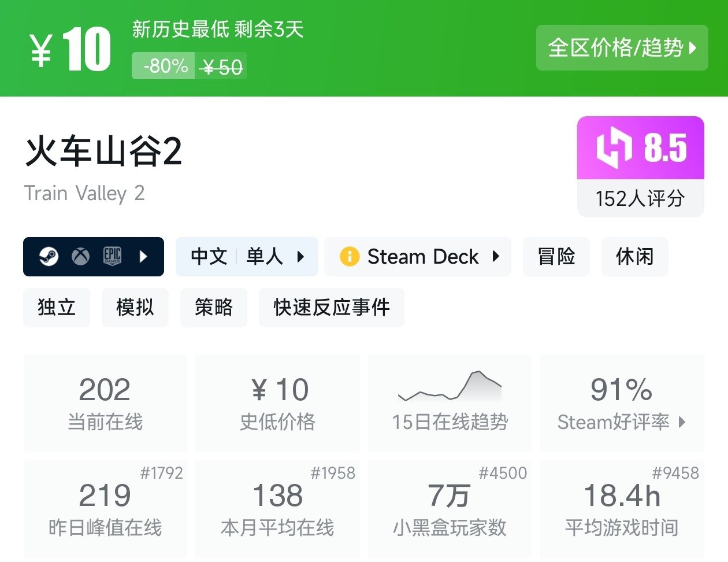728x562 pixels.
Task: Select the 快速反应事件 tag
Action: pos(331,307)
